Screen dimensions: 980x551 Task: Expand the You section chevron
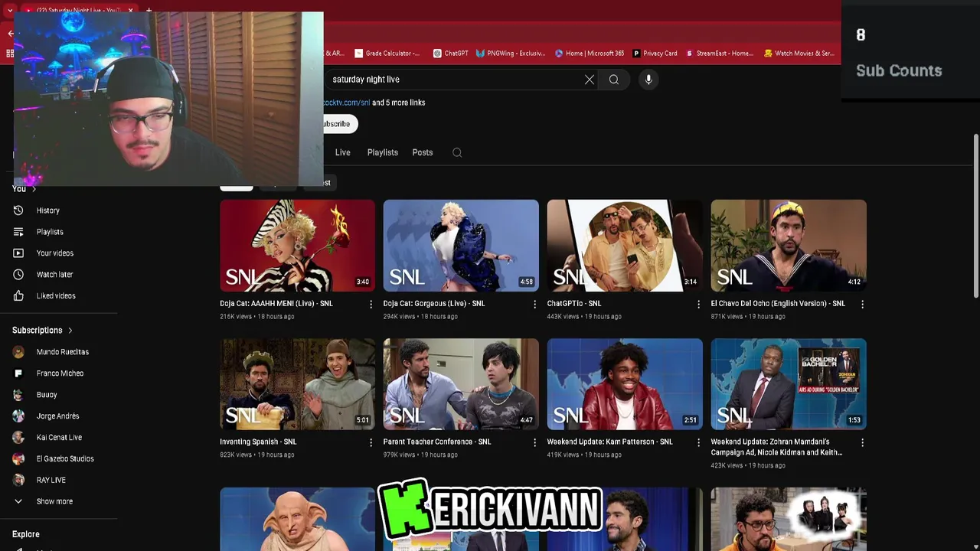[x=34, y=189]
